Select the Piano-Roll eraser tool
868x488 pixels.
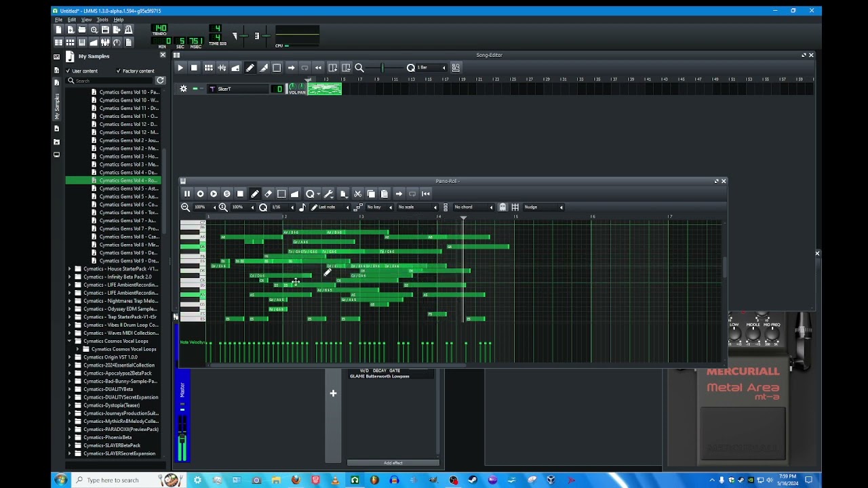268,194
